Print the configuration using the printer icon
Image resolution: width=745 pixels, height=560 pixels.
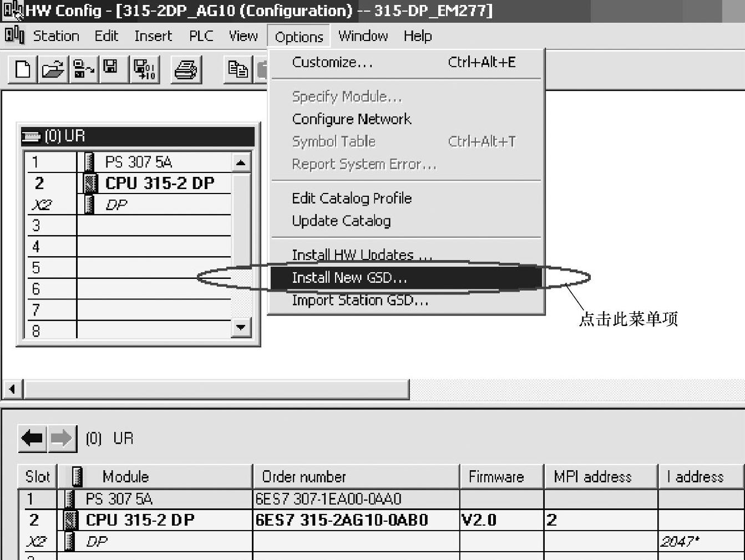point(185,69)
